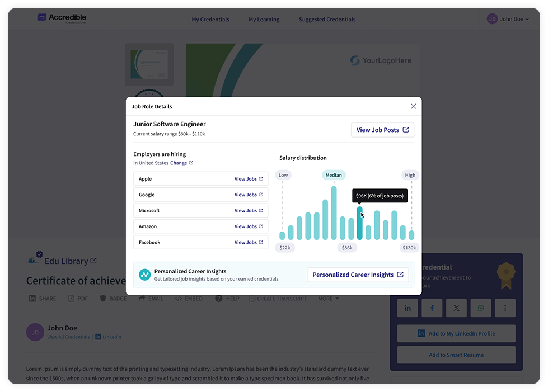The height and width of the screenshot is (392, 548).
Task: Click external icon on Personalized Career Insights button
Action: 400,275
